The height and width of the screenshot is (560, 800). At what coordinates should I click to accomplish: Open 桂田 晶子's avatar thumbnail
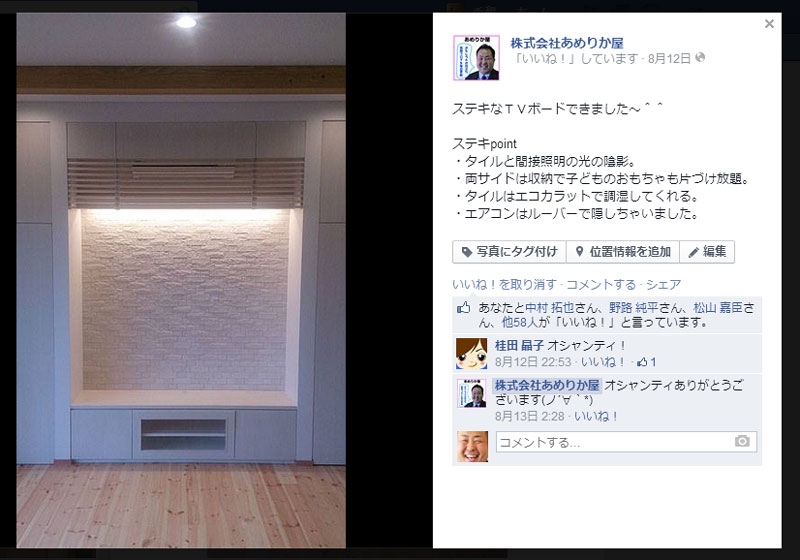(x=471, y=353)
